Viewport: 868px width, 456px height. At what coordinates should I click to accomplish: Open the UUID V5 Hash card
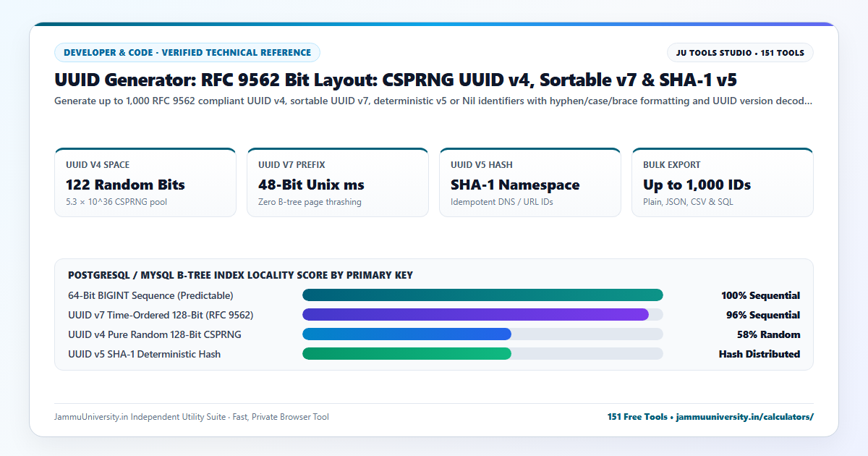point(530,182)
